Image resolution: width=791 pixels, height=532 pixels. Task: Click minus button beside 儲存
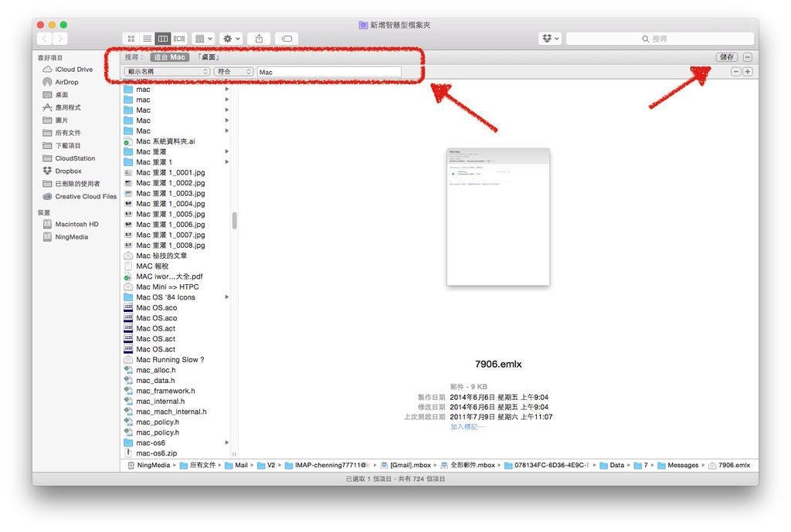[x=748, y=57]
